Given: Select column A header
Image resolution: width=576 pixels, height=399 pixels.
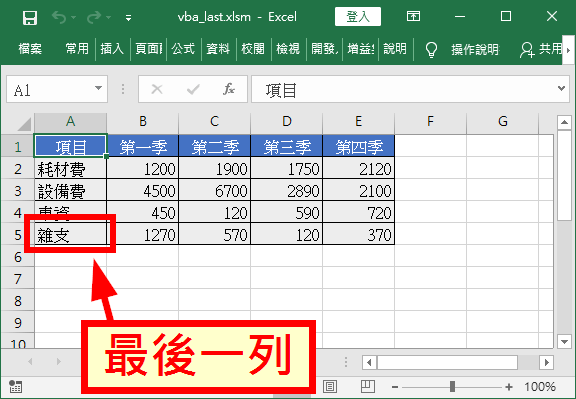Looking at the screenshot, I should click(x=71, y=122).
